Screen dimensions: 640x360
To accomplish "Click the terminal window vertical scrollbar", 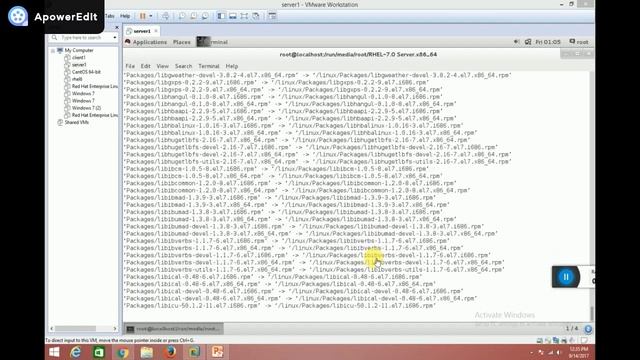I will (591, 196).
